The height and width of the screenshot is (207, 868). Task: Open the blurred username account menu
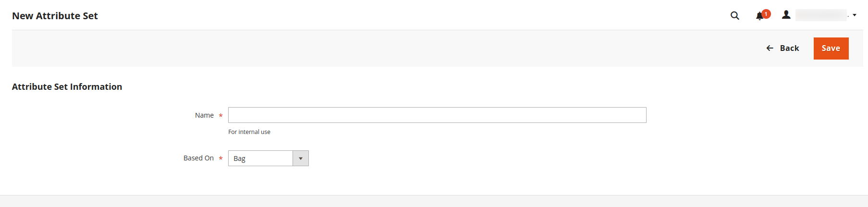tap(821, 15)
